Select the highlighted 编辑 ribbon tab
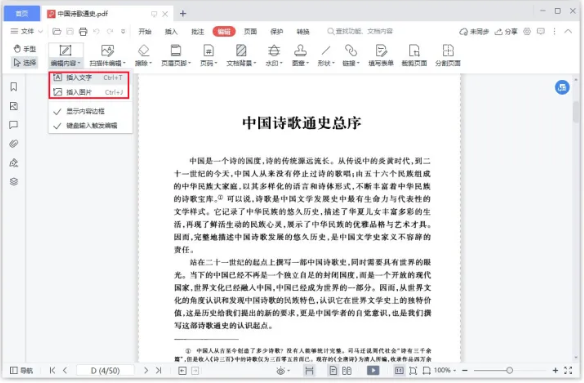Viewport: 584px width, 383px height. click(x=224, y=32)
